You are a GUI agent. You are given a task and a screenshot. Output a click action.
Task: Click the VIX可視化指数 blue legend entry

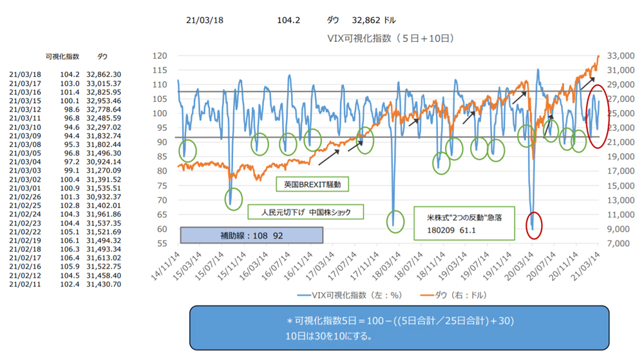click(x=349, y=295)
